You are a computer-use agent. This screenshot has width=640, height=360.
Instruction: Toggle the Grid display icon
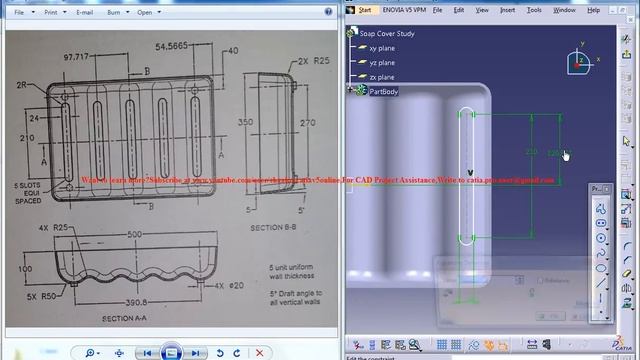441,345
